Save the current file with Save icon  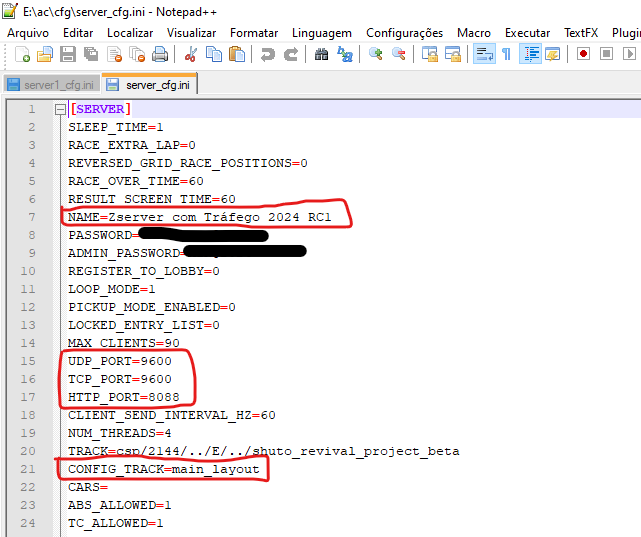tap(68, 54)
